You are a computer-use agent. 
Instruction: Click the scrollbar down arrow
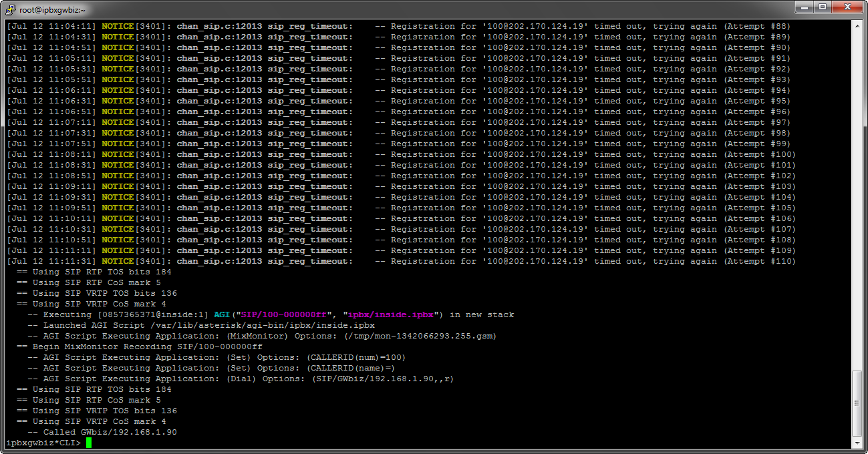tap(857, 443)
